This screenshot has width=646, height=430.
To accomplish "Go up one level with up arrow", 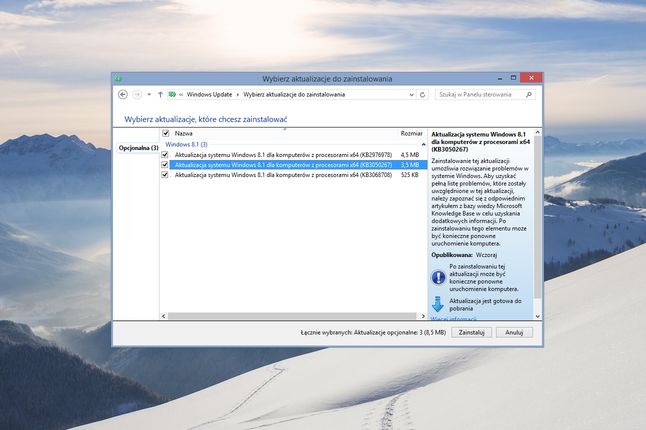I will coord(160,94).
